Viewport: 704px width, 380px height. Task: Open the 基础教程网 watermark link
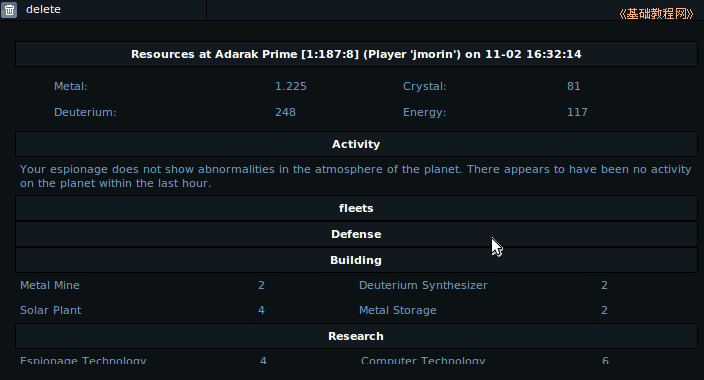[656, 14]
